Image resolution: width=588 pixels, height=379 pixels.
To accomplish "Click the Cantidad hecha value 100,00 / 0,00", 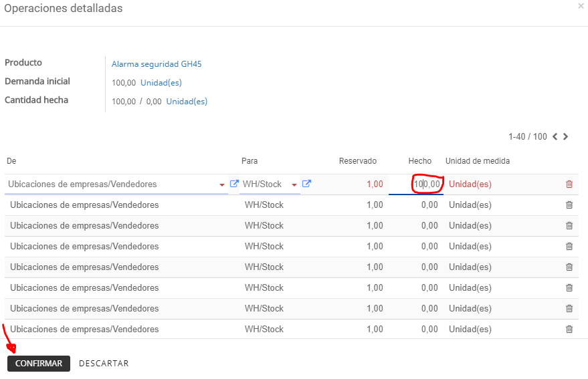I will click(x=136, y=102).
